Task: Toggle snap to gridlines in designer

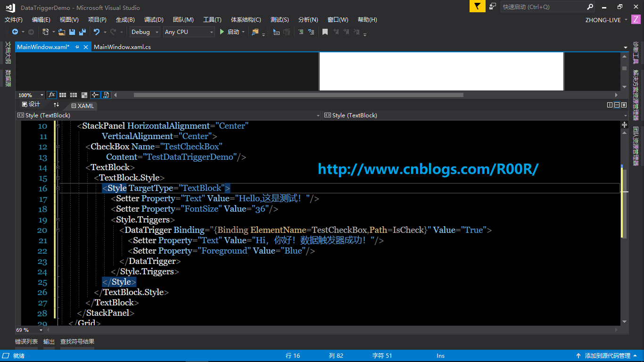Action: coord(74,95)
